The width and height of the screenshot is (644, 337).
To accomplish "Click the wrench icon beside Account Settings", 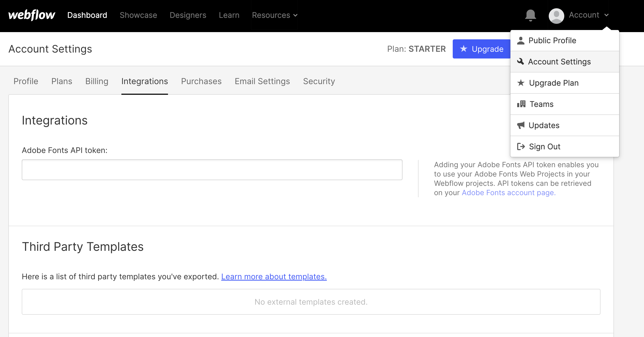I will (520, 61).
